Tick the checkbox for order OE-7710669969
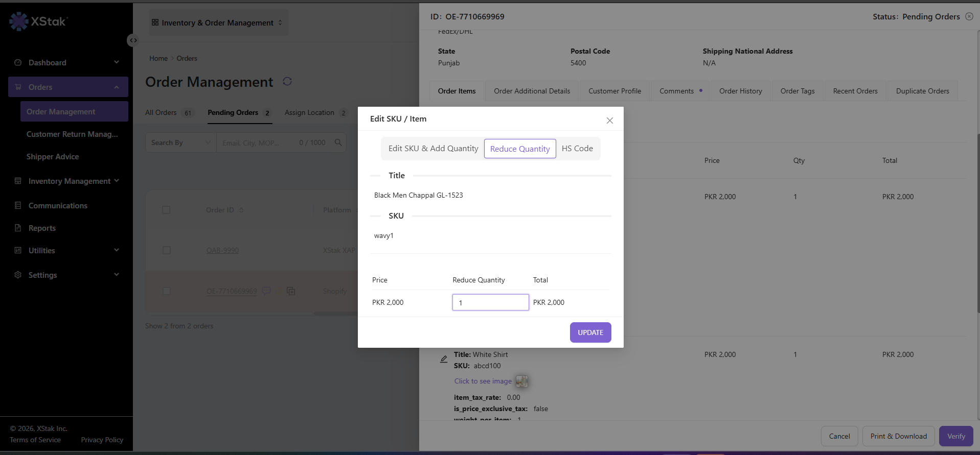Screen dimensions: 980x455 [x=166, y=291]
